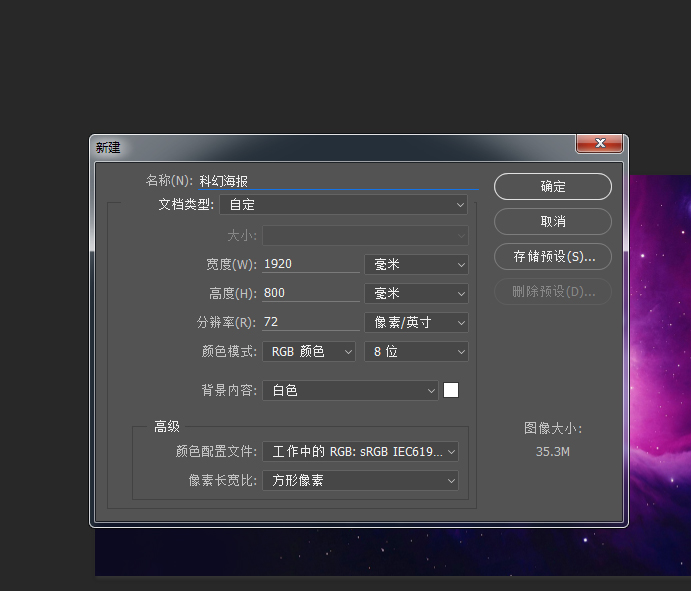Click the 确定 button to confirm
Screen dimensions: 691x591
click(x=553, y=186)
